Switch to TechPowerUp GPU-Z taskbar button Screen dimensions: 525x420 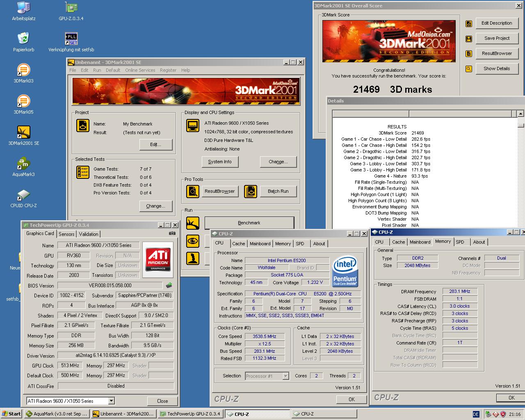pyautogui.click(x=190, y=414)
